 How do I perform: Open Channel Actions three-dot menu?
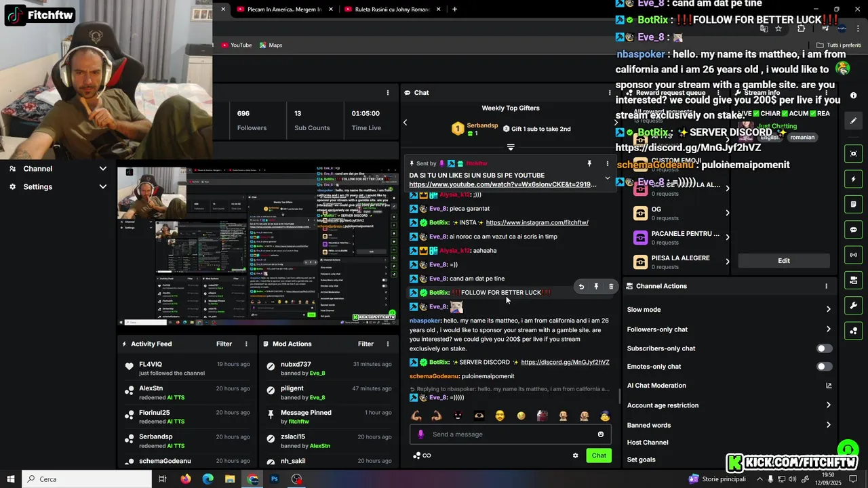click(826, 286)
